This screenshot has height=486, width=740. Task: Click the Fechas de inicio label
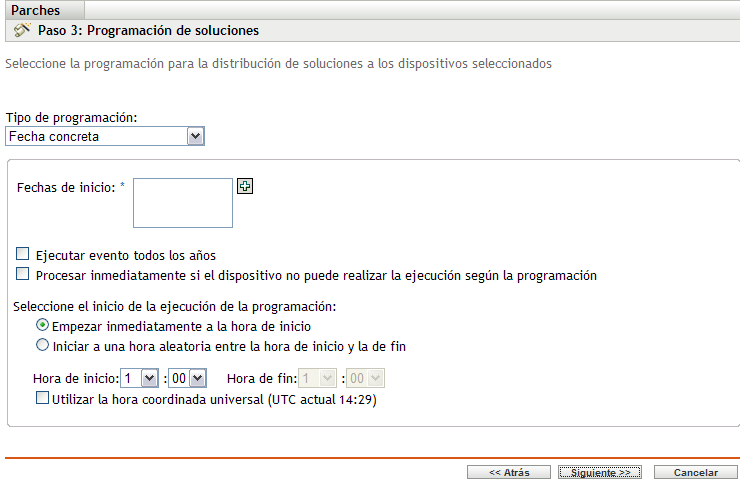point(65,186)
